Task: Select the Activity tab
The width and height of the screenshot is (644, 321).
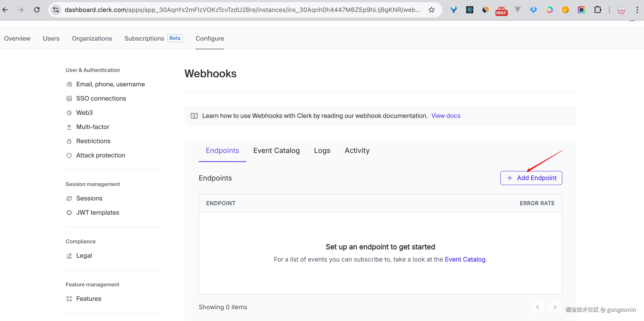Action: (x=357, y=150)
